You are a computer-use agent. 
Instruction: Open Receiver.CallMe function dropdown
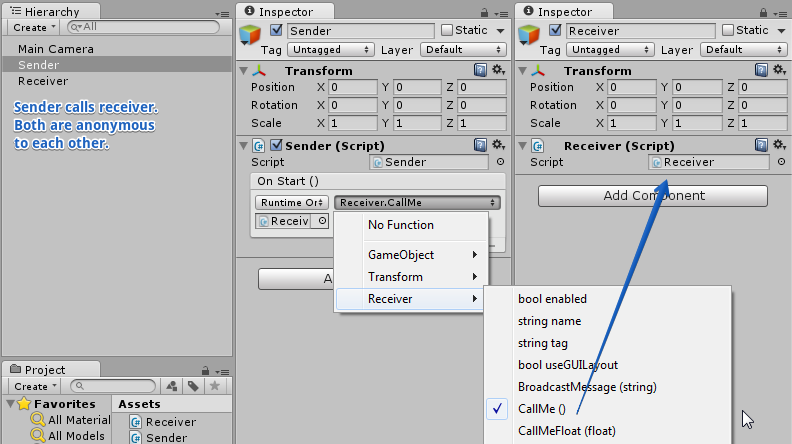(x=417, y=203)
